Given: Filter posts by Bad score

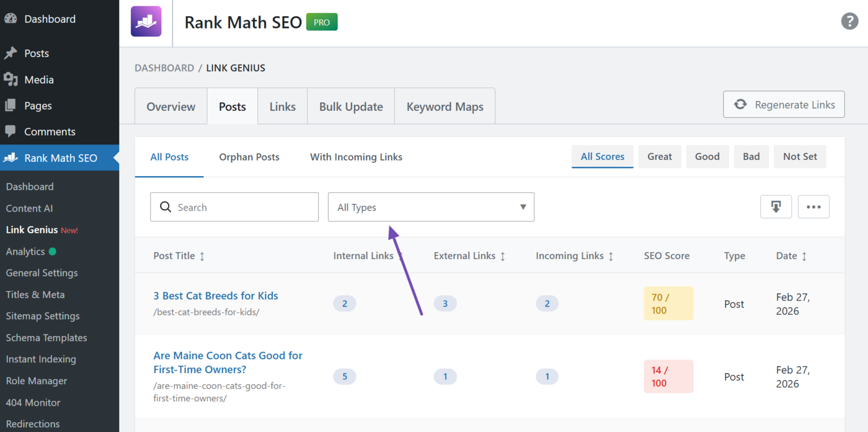Looking at the screenshot, I should click(751, 157).
